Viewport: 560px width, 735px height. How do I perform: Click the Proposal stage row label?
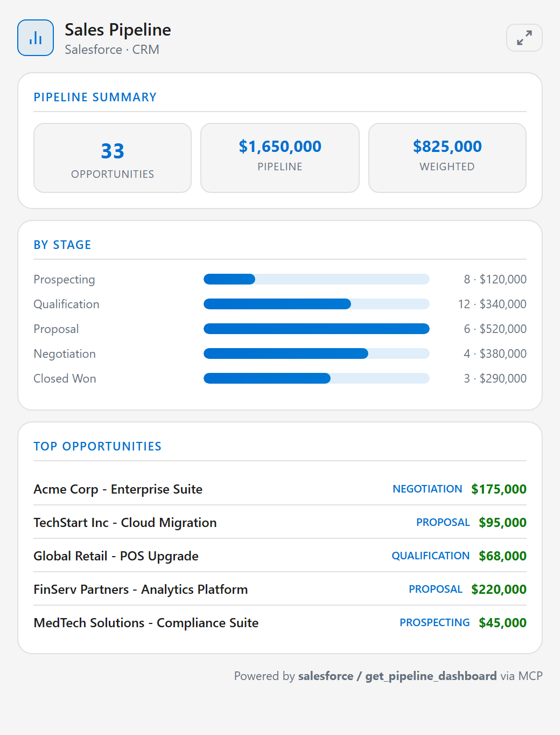tap(56, 329)
